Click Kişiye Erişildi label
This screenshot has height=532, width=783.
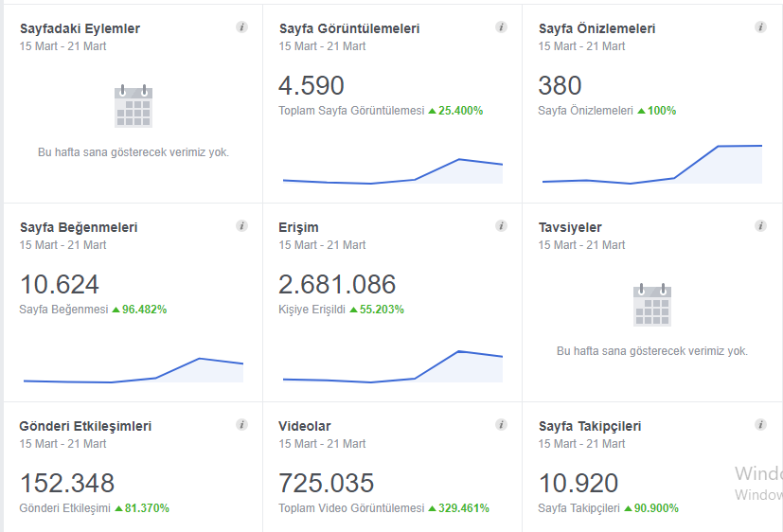312,310
